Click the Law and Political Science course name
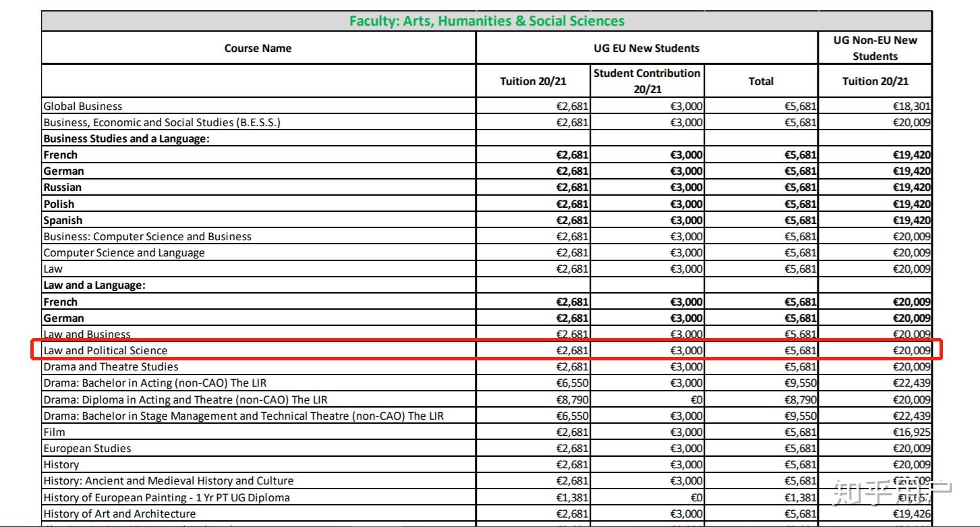This screenshot has width=980, height=527. click(105, 350)
